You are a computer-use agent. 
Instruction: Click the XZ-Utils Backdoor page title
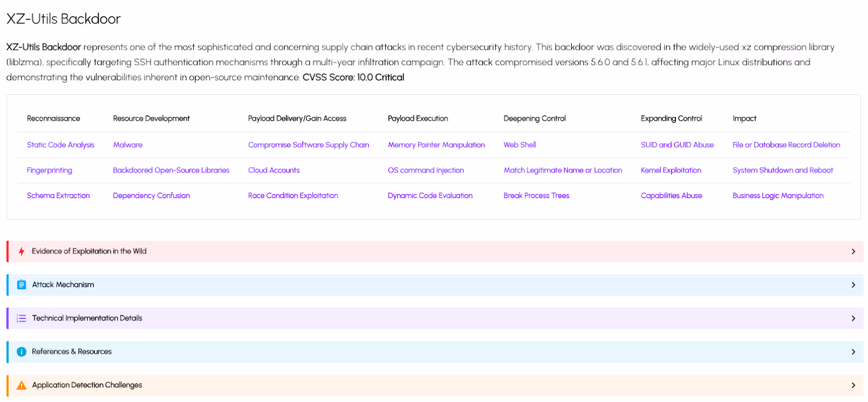63,19
